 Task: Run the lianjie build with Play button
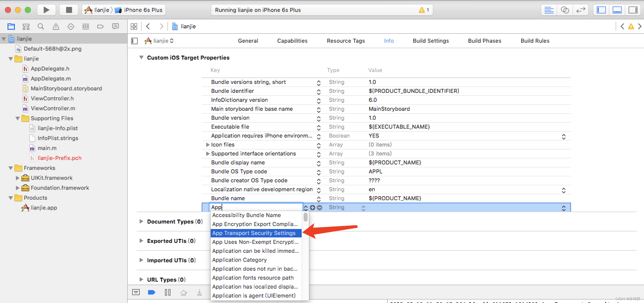coord(46,10)
